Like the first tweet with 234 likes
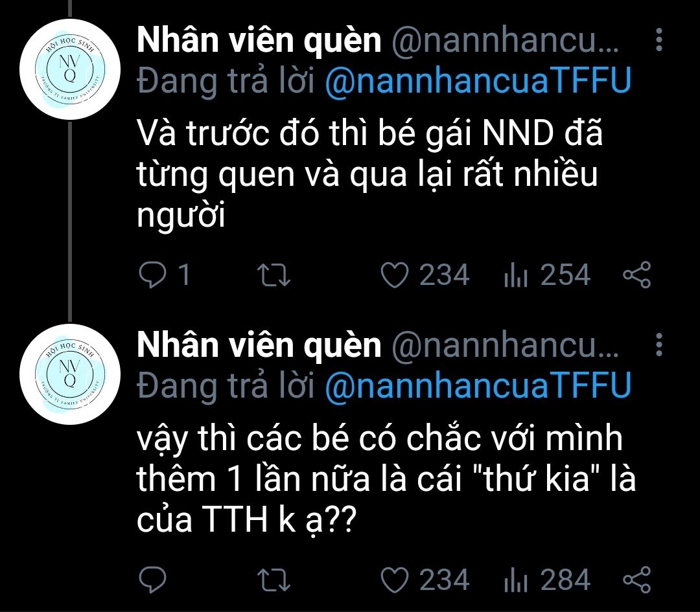This screenshot has height=612, width=700. pyautogui.click(x=395, y=275)
